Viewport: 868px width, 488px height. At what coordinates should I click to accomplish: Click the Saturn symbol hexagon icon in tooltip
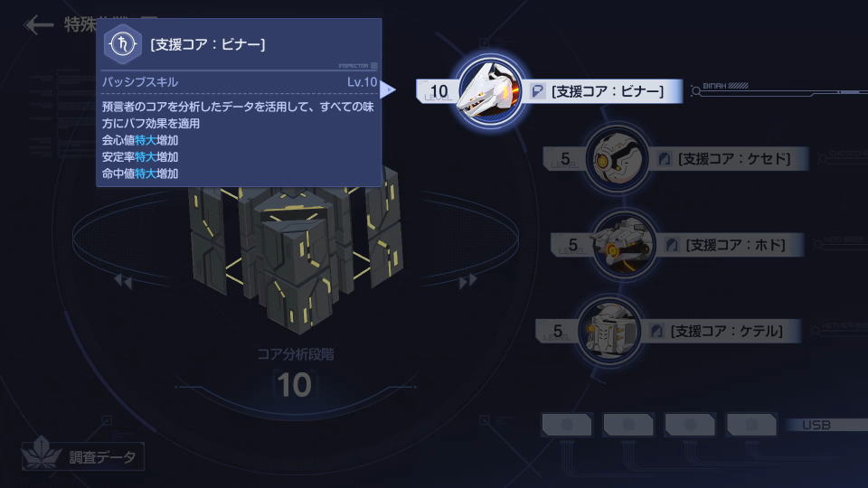[122, 44]
